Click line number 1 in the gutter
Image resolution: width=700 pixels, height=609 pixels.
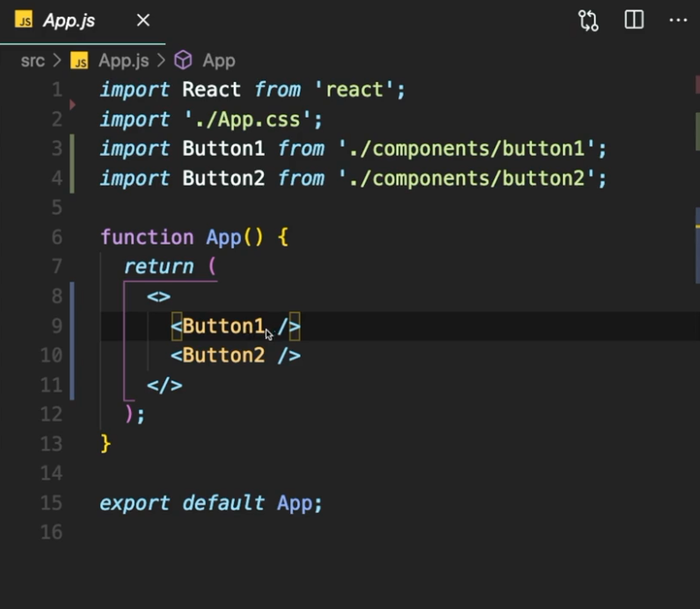56,90
